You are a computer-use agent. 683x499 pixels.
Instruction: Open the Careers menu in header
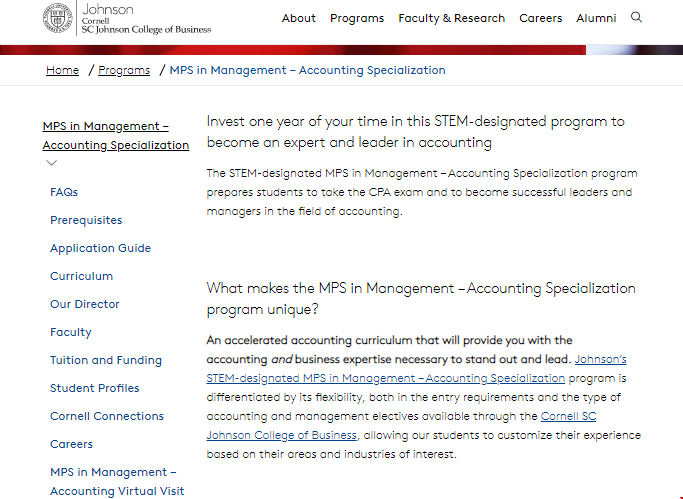point(541,18)
